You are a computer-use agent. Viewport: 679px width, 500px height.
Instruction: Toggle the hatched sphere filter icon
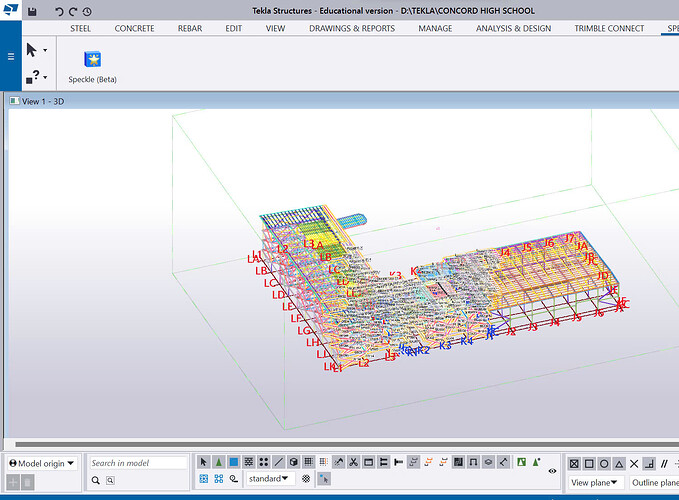(306, 478)
